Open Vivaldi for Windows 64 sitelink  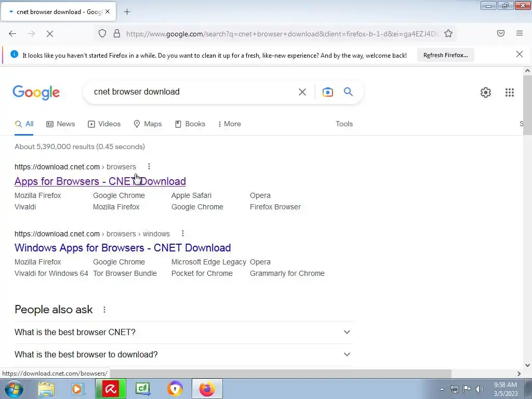51,273
